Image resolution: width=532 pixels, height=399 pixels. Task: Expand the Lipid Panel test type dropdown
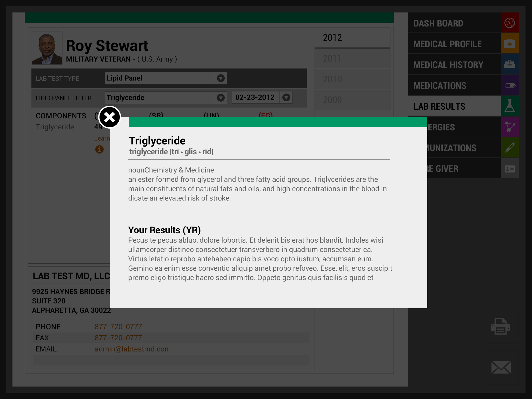221,78
